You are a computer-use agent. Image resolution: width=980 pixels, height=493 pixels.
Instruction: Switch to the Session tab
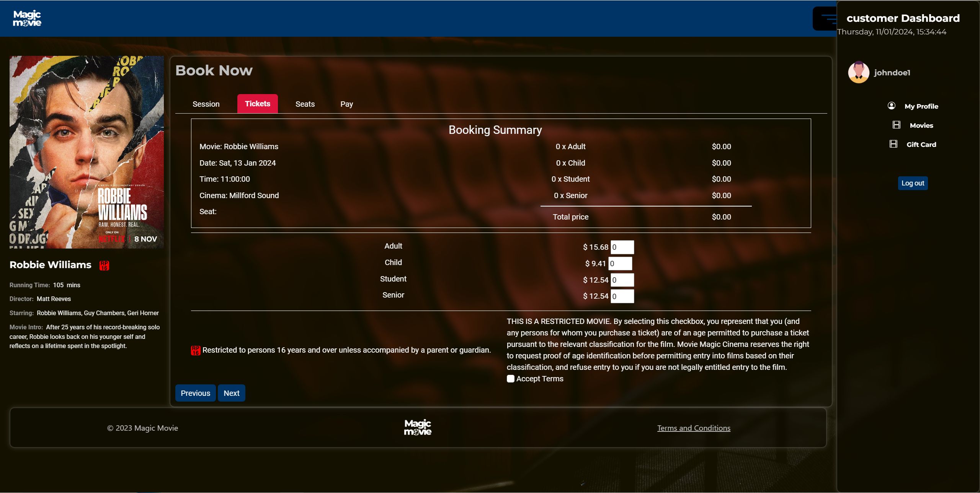[206, 104]
